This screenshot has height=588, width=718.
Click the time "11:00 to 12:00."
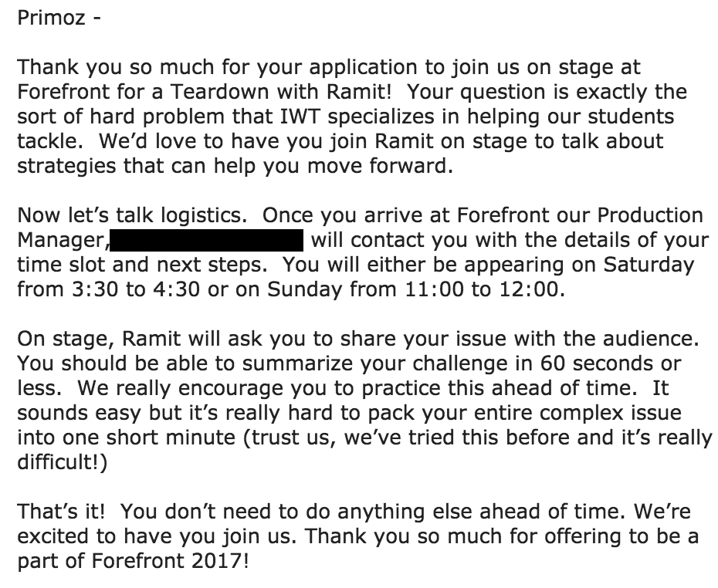[x=485, y=289]
